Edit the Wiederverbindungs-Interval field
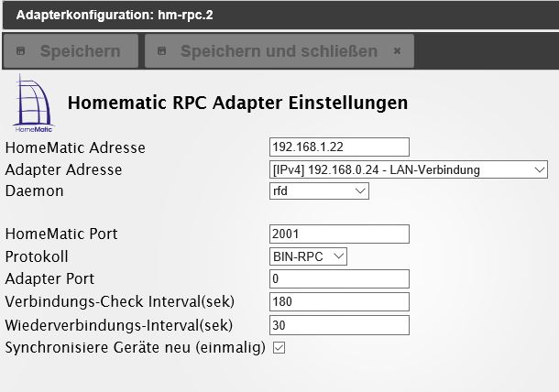Image resolution: width=559 pixels, height=392 pixels. point(339,324)
